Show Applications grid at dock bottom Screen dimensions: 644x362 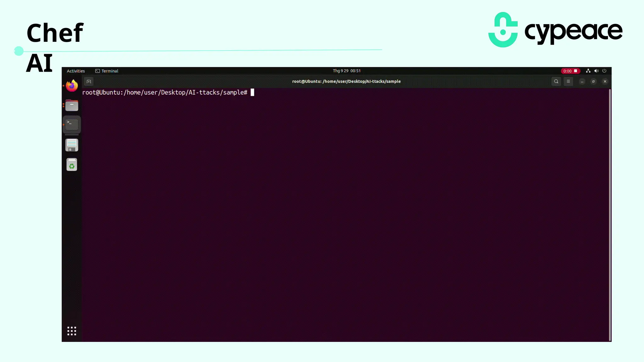pyautogui.click(x=72, y=331)
